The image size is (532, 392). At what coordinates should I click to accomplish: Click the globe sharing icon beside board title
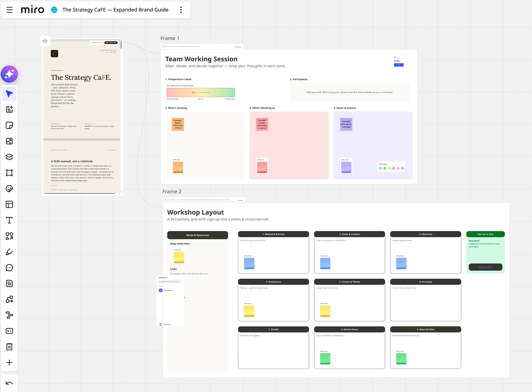(54, 10)
